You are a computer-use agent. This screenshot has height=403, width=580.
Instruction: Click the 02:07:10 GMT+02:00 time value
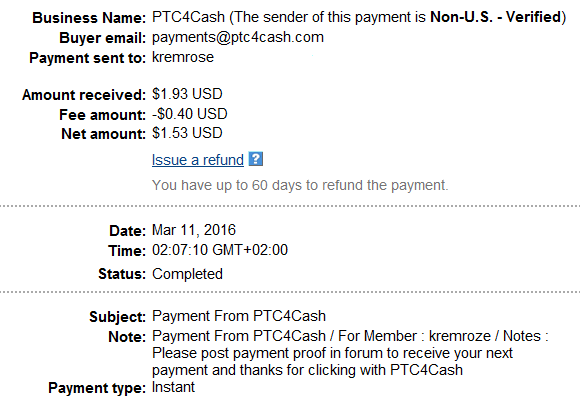coord(220,250)
